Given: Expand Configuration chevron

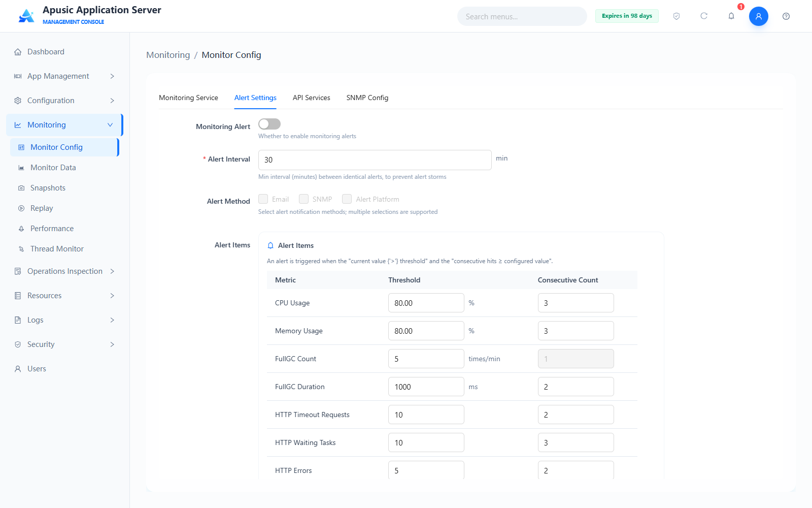Looking at the screenshot, I should 112,101.
